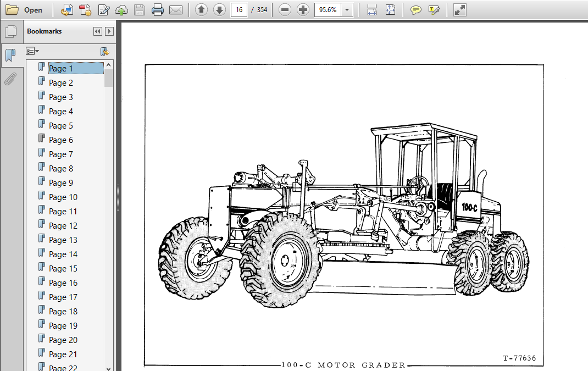Select the Page 8 bookmark
Image resolution: width=588 pixels, height=371 pixels.
point(61,168)
